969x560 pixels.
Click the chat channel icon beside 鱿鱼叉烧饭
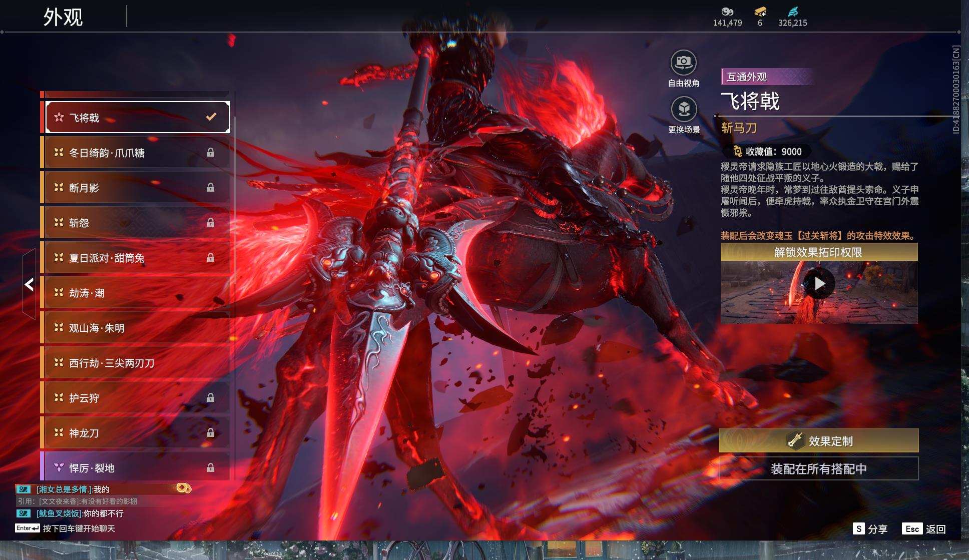tap(23, 513)
